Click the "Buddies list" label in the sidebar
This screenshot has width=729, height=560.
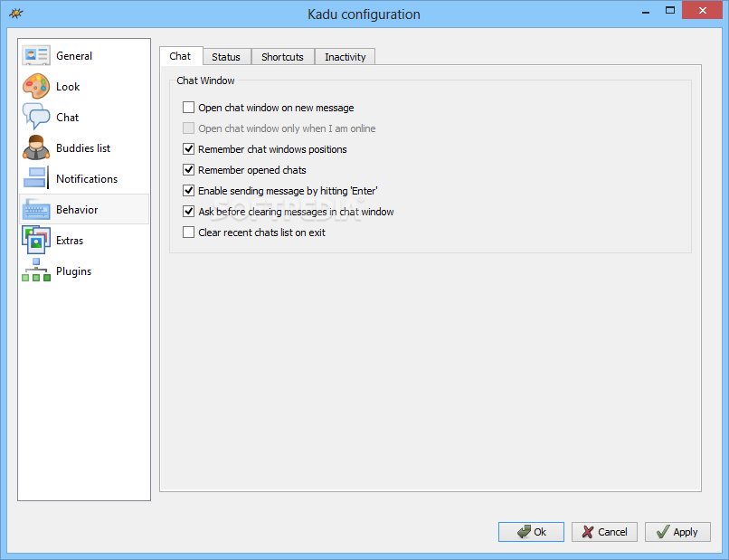(x=83, y=147)
